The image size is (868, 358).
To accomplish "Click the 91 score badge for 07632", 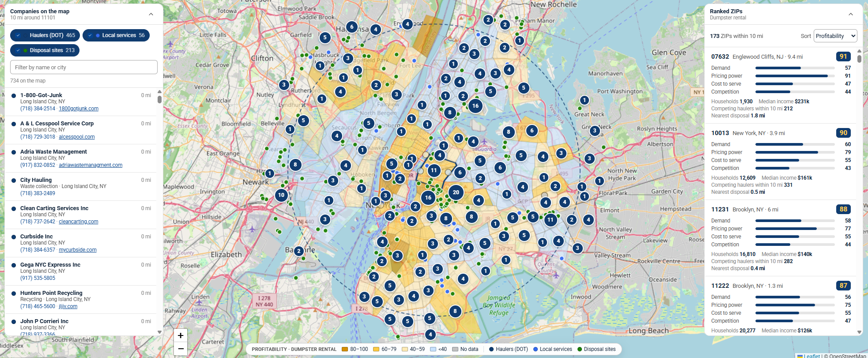I will pyautogui.click(x=843, y=57).
